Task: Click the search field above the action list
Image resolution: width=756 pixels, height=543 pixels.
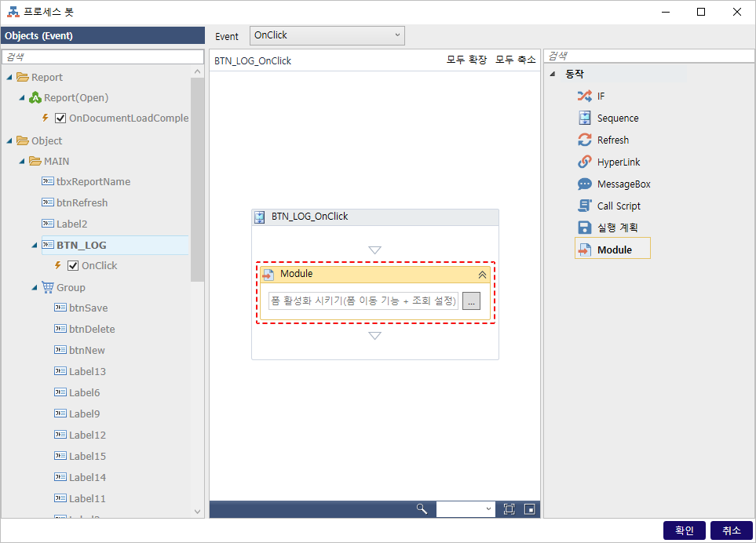Action: click(648, 56)
